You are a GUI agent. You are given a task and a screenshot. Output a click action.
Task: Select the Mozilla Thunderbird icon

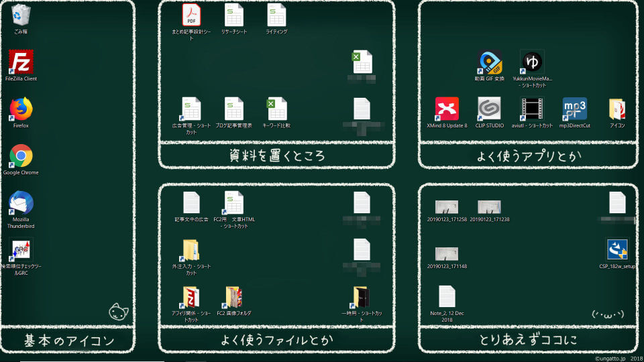21,203
